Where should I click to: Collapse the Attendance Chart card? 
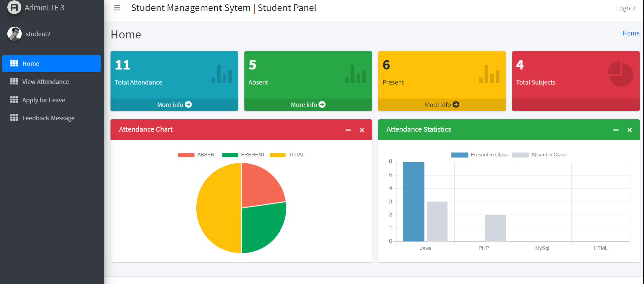pos(348,130)
